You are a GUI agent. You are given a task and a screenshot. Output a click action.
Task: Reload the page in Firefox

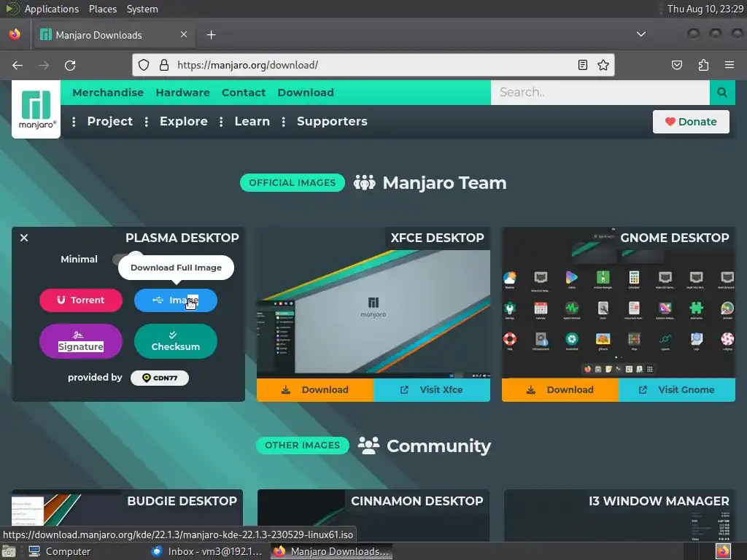(70, 65)
